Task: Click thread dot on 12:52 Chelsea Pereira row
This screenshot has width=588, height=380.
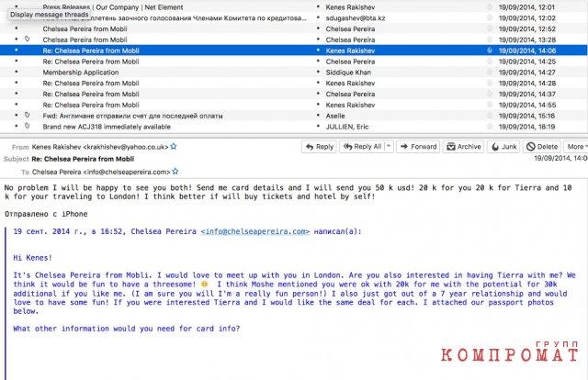Action: 17,28
